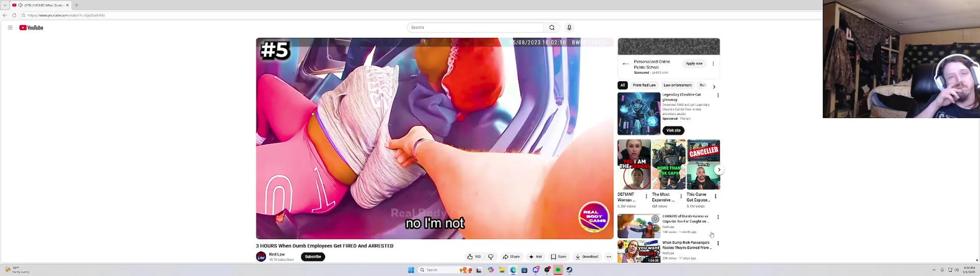Reload the page with refresh icon
Image resolution: width=980 pixels, height=276 pixels.
pos(14,15)
